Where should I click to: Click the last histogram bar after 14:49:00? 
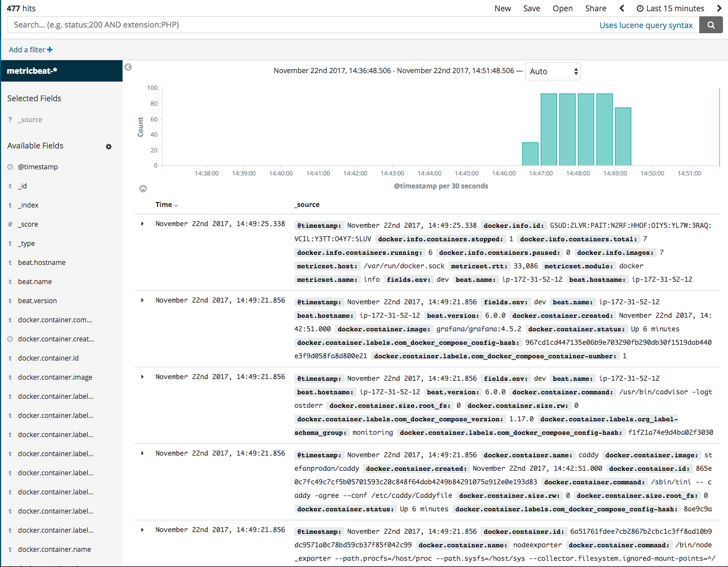tap(623, 137)
